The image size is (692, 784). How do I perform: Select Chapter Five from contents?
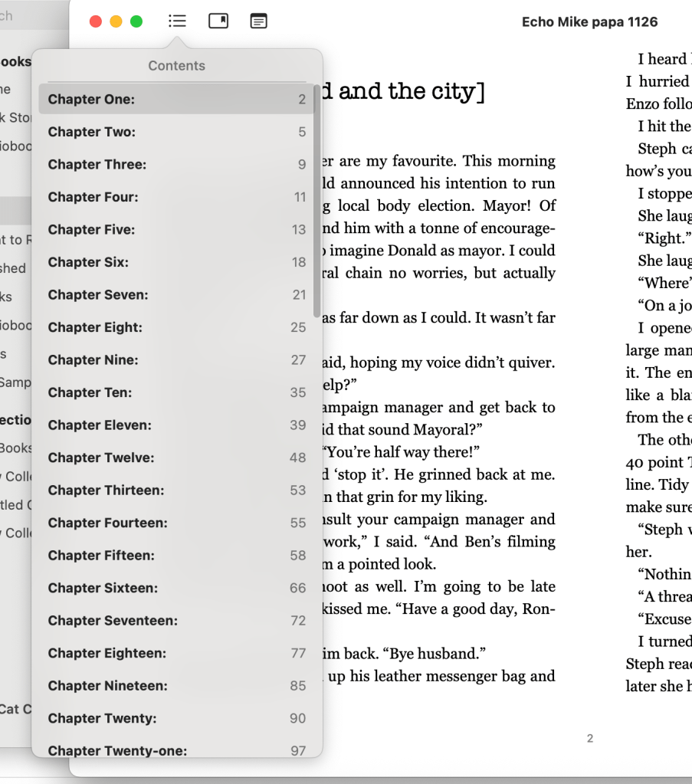pyautogui.click(x=91, y=230)
